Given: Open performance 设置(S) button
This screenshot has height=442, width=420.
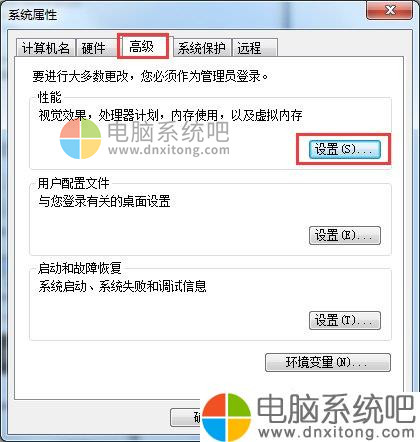Looking at the screenshot, I should pyautogui.click(x=344, y=149).
